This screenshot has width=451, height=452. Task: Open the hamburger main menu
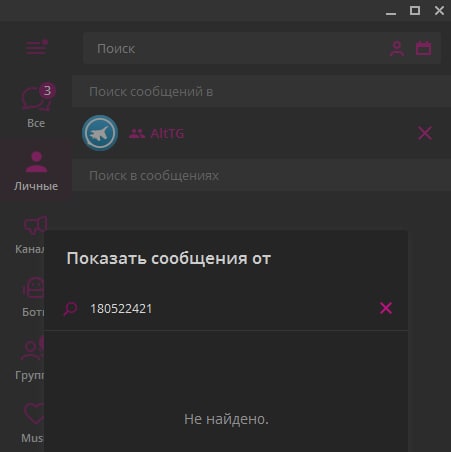(x=37, y=47)
